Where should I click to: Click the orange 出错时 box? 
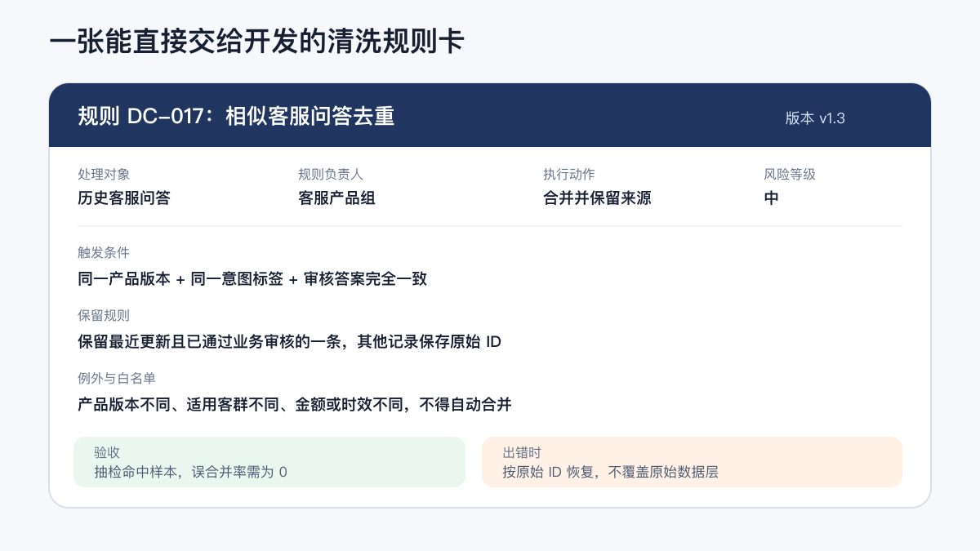pos(692,462)
